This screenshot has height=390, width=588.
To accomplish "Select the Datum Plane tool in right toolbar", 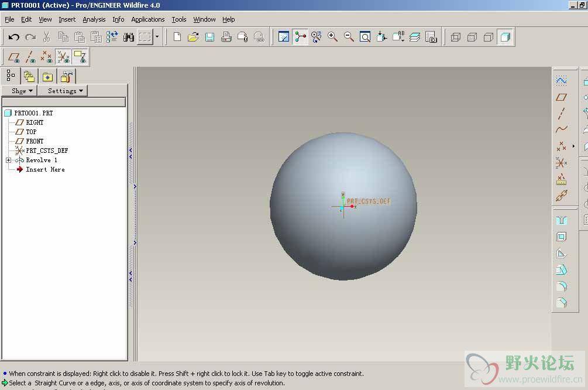I will coord(561,97).
